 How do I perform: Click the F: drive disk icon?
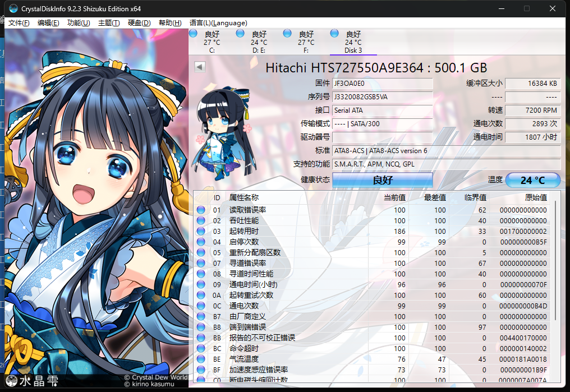(x=288, y=34)
